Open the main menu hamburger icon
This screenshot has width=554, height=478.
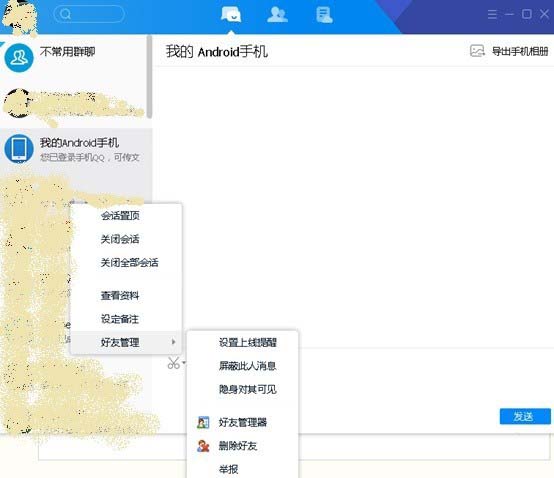[492, 14]
